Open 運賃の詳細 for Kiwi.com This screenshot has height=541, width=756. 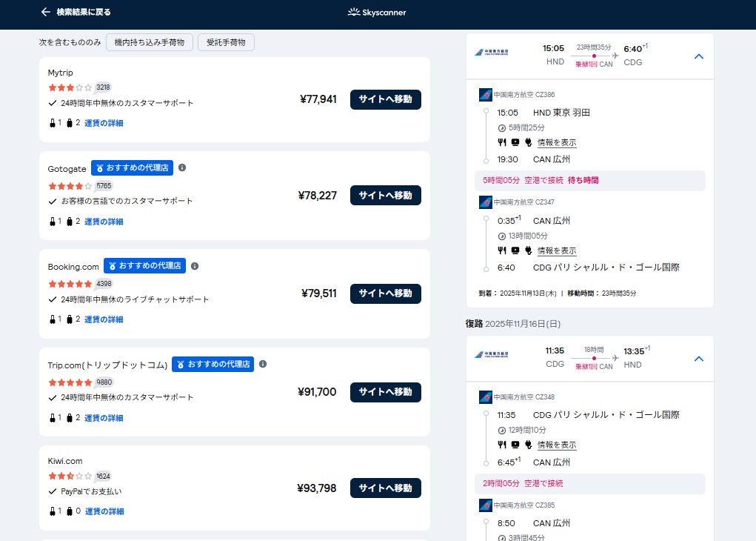pyautogui.click(x=104, y=511)
